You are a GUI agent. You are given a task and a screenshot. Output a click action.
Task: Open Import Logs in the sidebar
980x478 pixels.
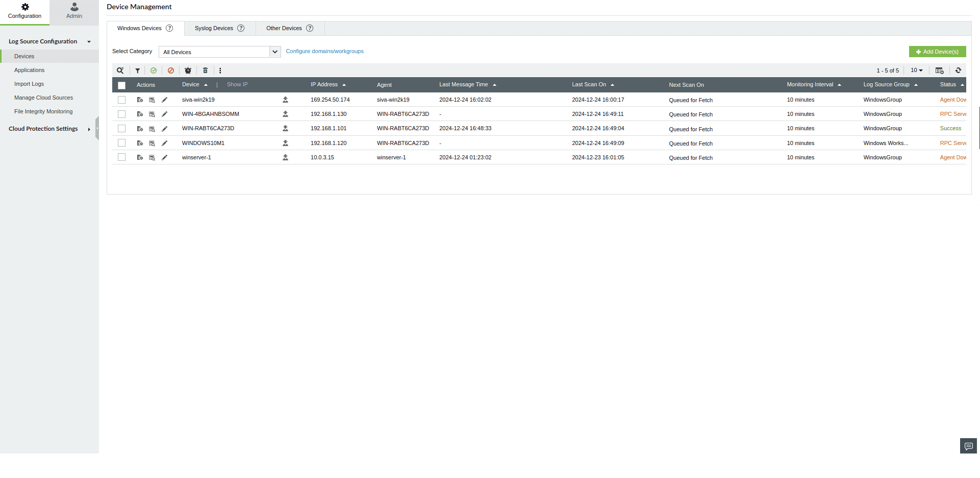pos(29,84)
